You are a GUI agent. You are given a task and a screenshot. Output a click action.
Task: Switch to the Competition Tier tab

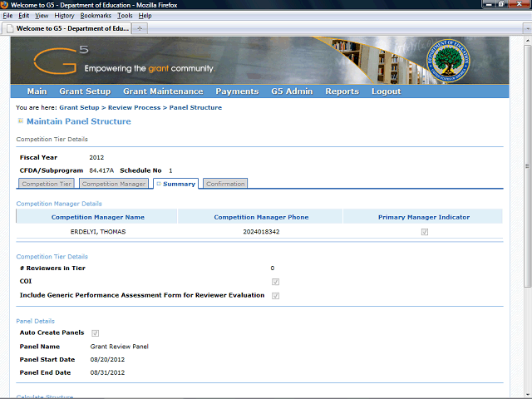point(47,184)
